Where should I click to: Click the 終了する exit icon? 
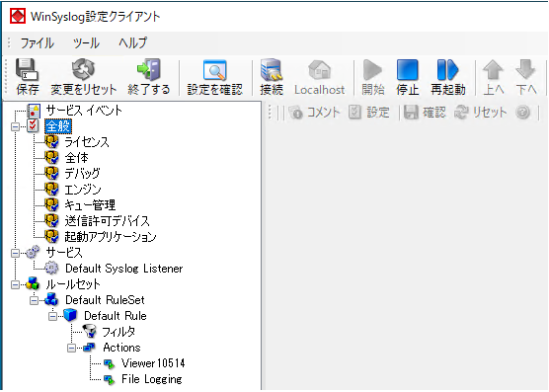149,70
